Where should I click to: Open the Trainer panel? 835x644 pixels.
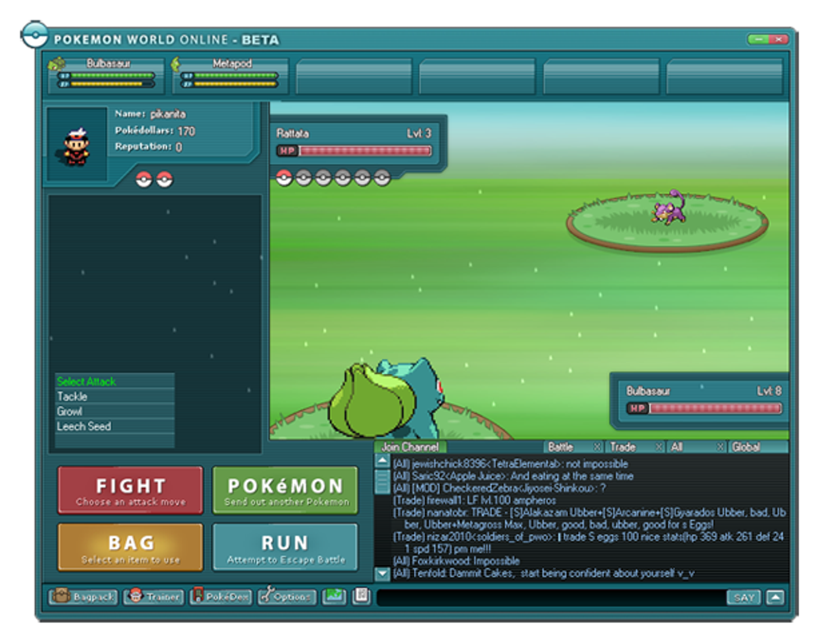coord(153,597)
